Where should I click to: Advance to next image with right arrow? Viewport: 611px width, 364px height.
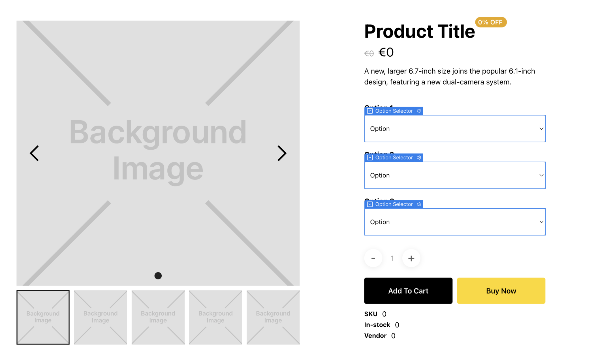click(x=282, y=153)
